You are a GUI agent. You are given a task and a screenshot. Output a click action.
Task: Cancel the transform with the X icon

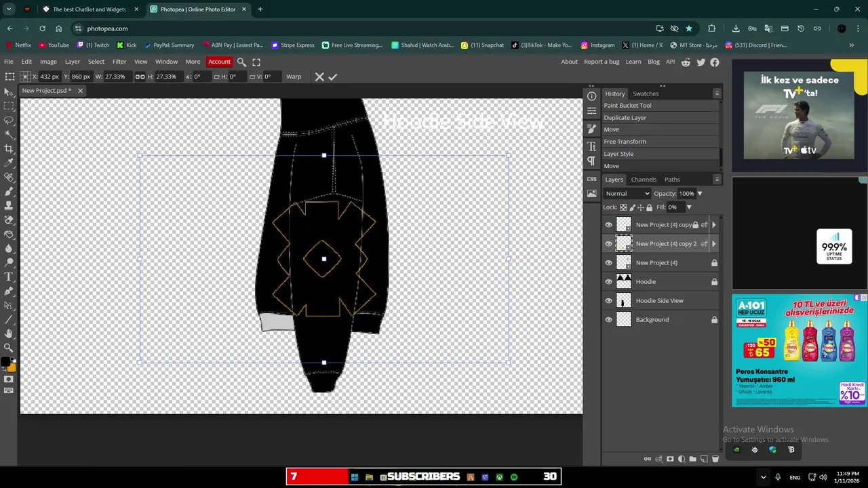[319, 77]
